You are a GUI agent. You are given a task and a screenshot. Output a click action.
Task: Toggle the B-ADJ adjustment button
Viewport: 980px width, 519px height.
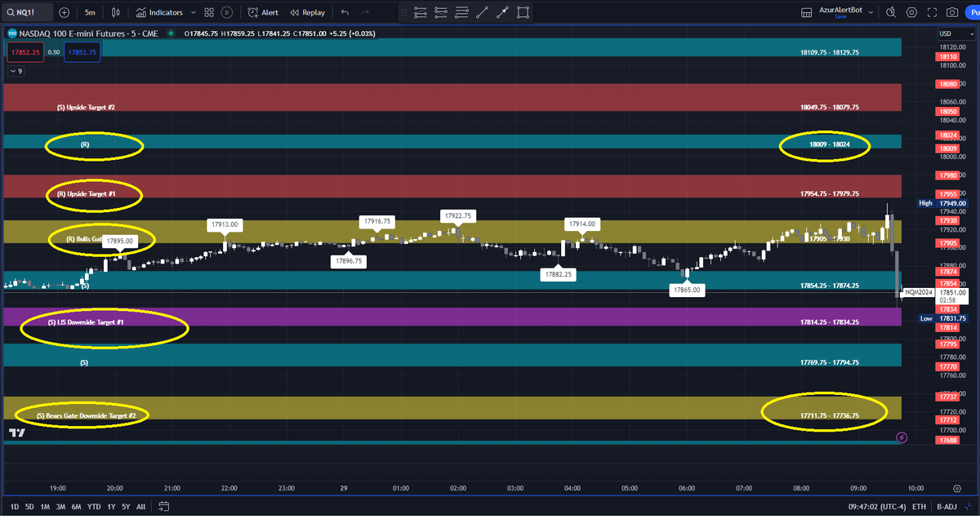click(948, 507)
